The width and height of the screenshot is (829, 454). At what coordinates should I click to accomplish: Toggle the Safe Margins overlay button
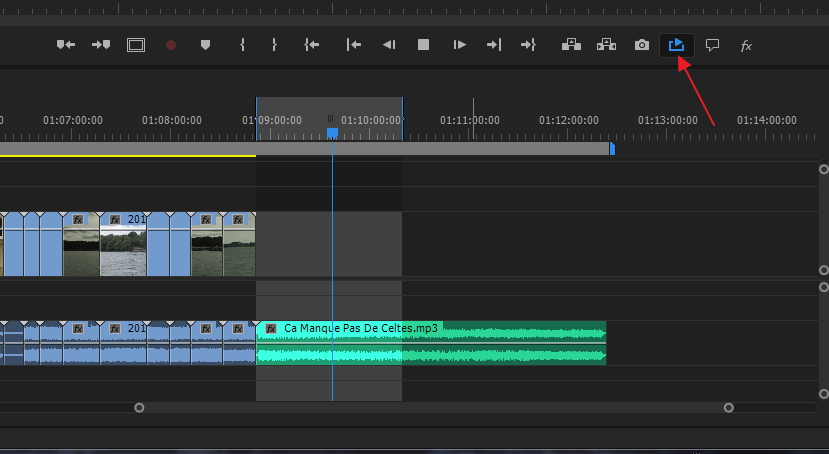(x=136, y=45)
